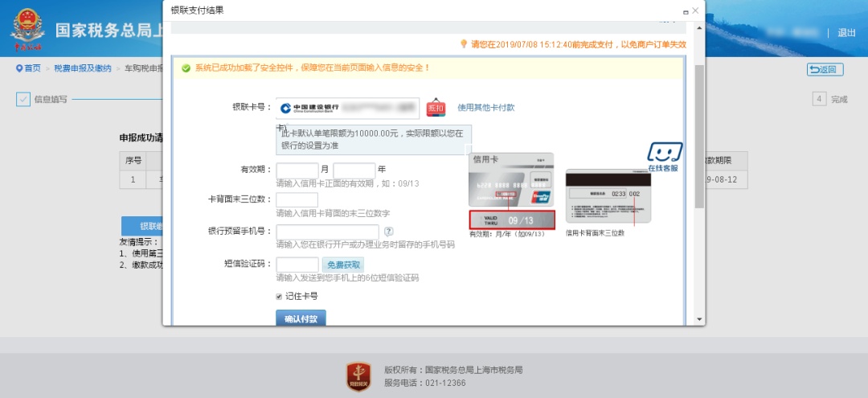The width and height of the screenshot is (868, 398).
Task: Click the 银联支付结果 dialog title
Action: tap(197, 10)
